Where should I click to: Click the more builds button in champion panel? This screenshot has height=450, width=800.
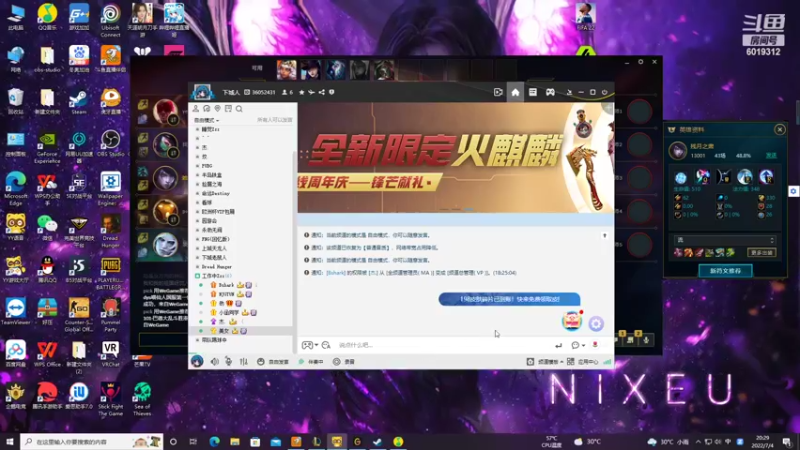[x=762, y=253]
